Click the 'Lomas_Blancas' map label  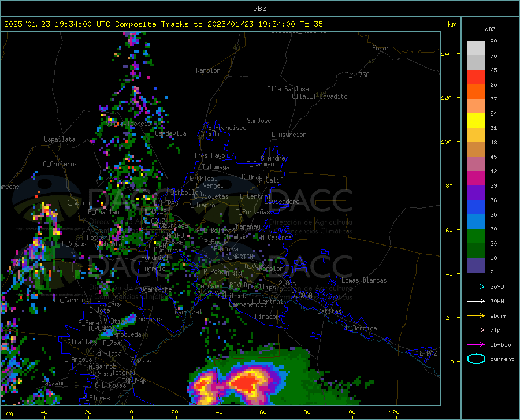click(364, 280)
